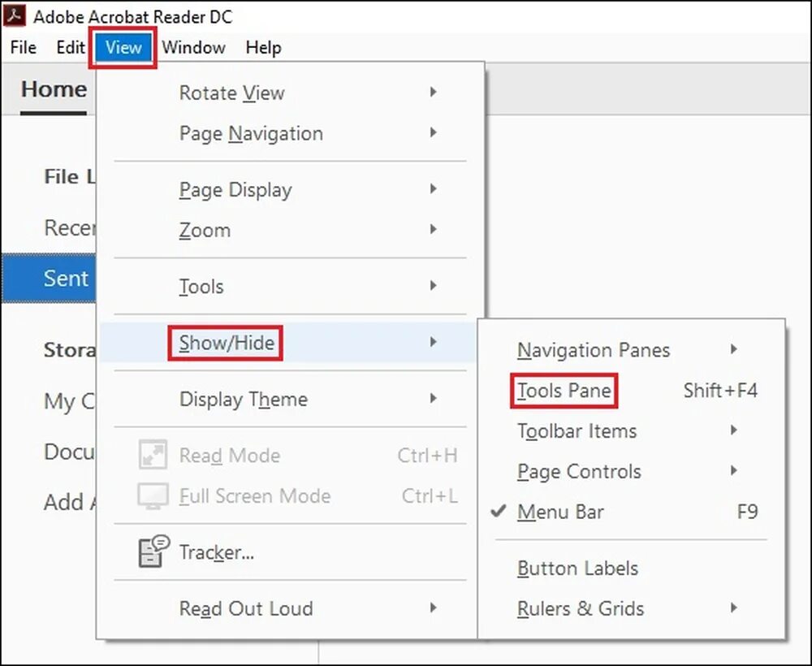
Task: Open the File menu
Action: 24,47
